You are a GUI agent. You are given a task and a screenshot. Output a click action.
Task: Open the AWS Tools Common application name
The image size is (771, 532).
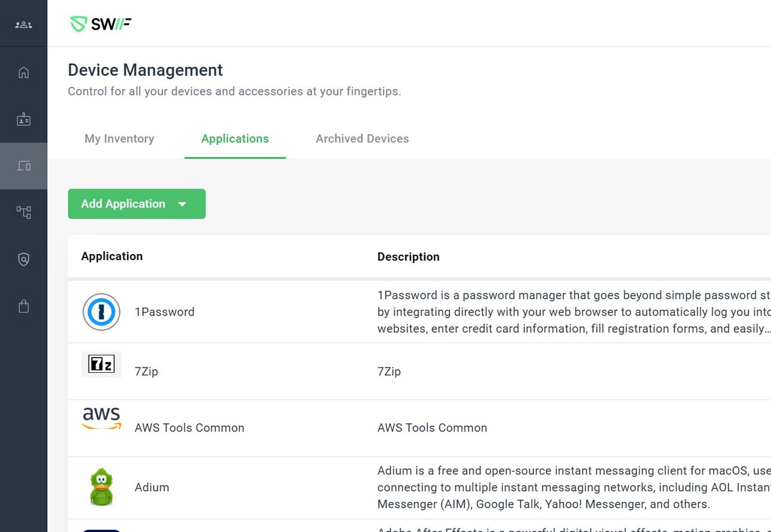click(189, 428)
